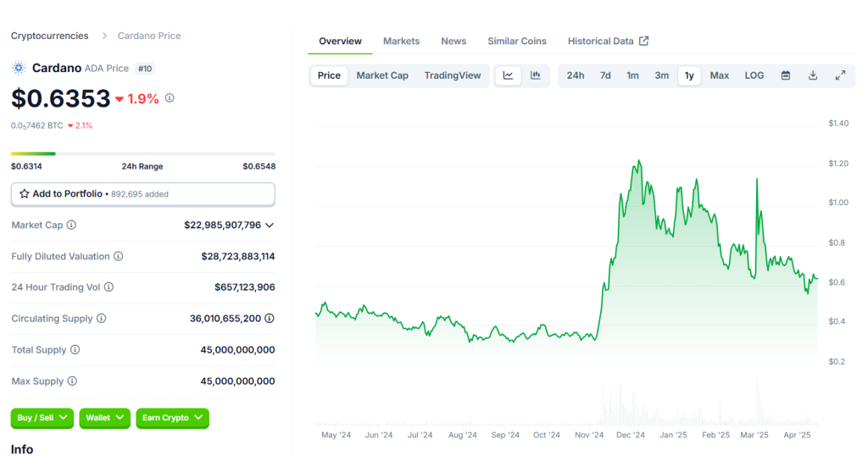Open info icon next to 36,010,655,200 value
The height and width of the screenshot is (456, 868).
[269, 318]
